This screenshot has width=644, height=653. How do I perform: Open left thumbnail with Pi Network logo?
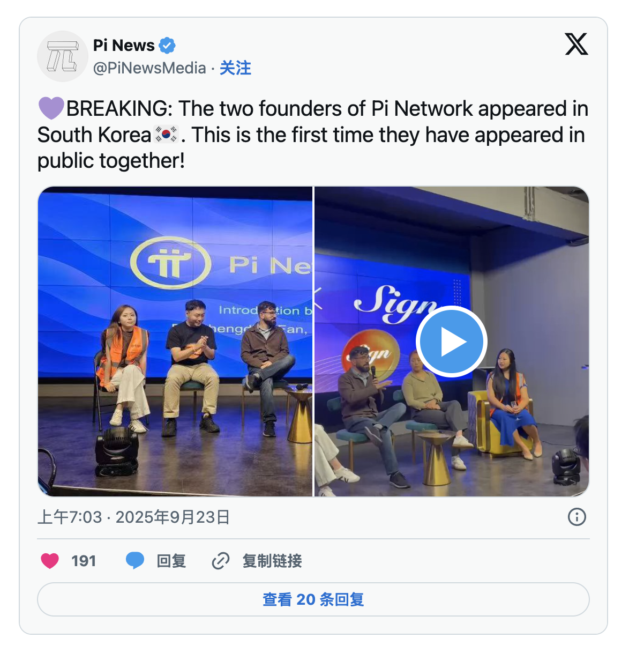click(x=175, y=342)
